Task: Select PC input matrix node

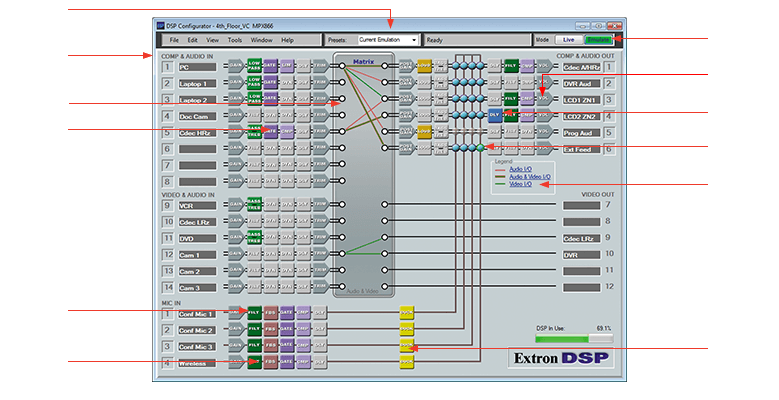Action: pos(342,66)
